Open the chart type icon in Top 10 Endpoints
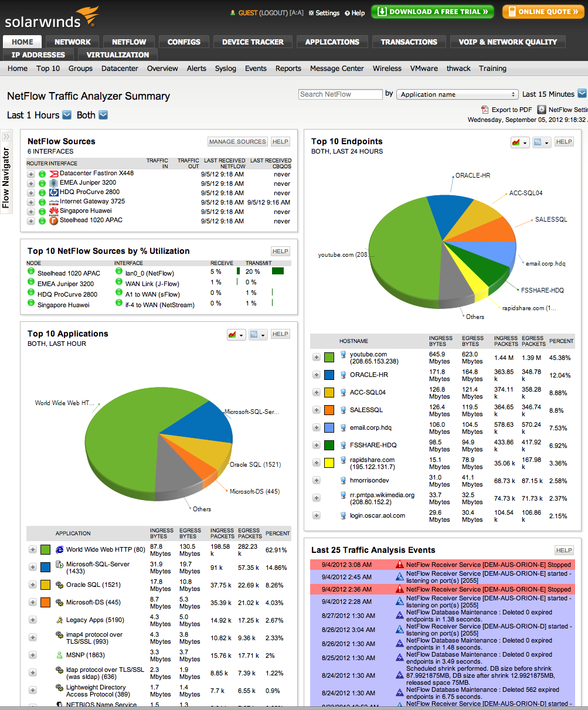Screen dimensions: 588x710 519,142
